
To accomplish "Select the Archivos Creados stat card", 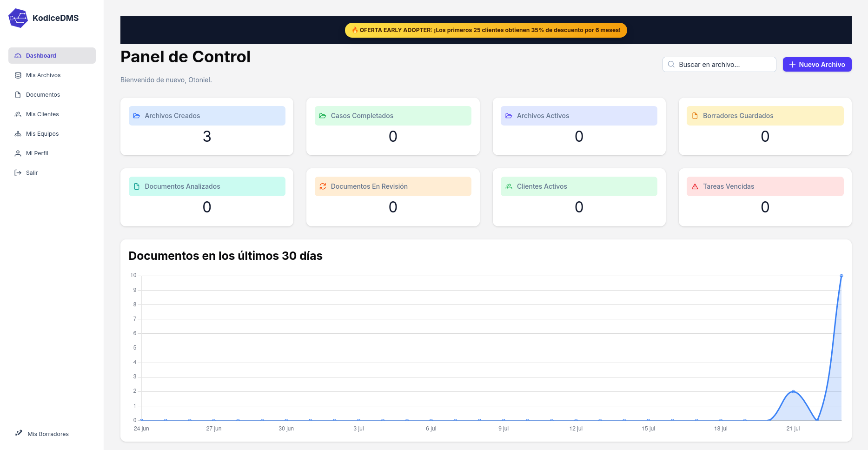I will 207,126.
